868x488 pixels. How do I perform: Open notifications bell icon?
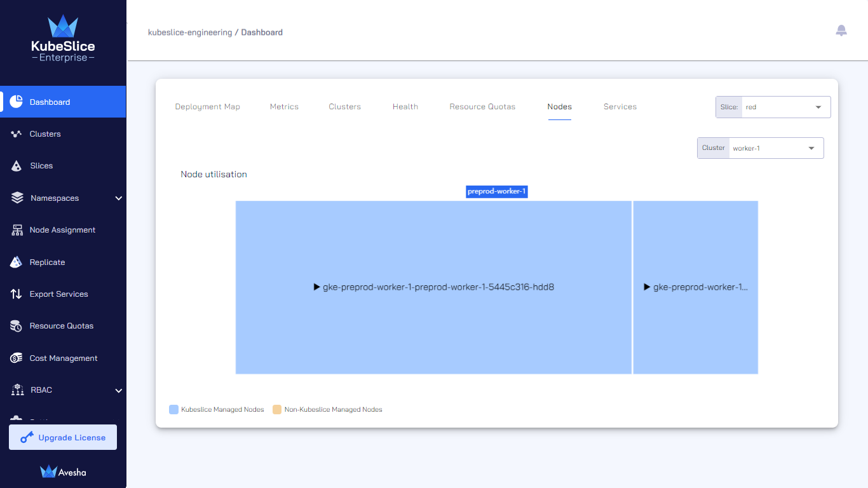coord(841,30)
